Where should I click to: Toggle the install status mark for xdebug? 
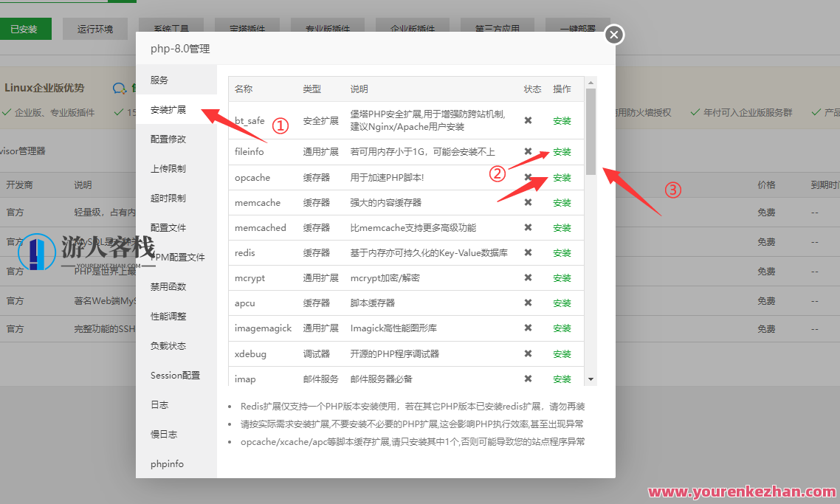[529, 353]
